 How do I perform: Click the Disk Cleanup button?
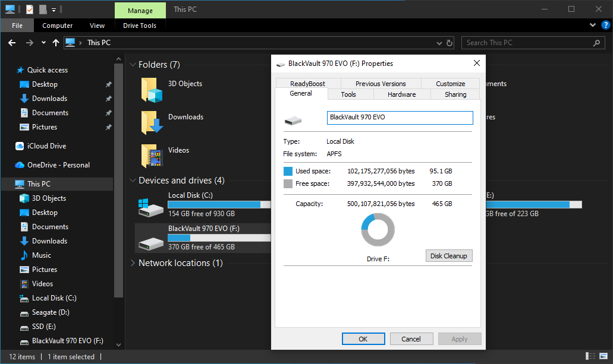[449, 256]
